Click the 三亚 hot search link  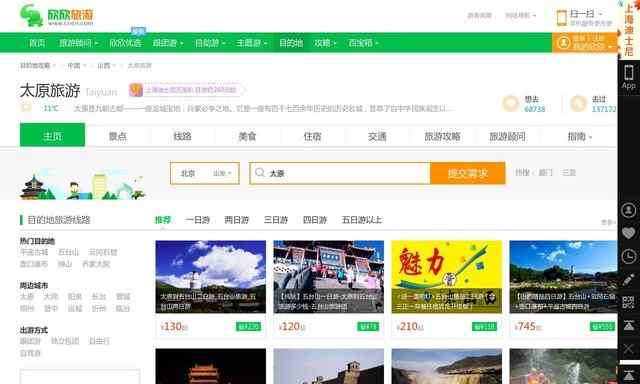[569, 173]
